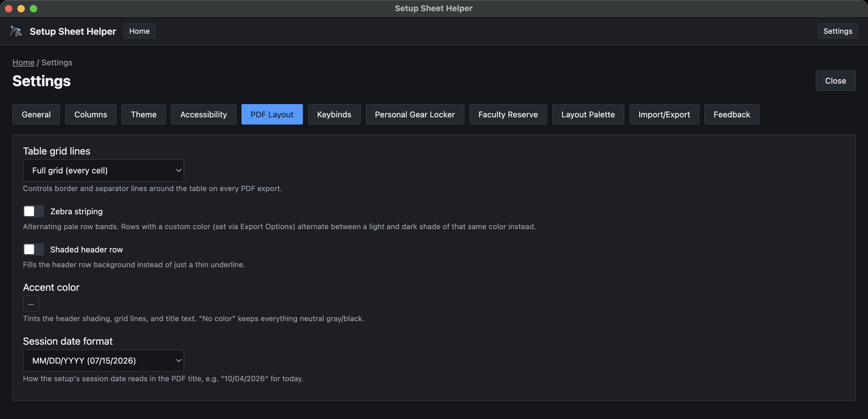Select the Theme tab
This screenshot has width=868, height=419.
pos(144,114)
